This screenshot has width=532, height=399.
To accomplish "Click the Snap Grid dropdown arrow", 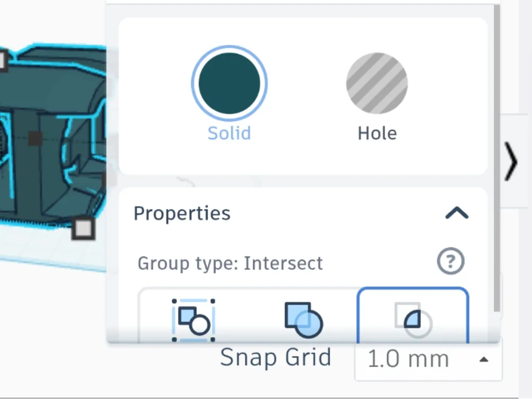I will pos(484,359).
